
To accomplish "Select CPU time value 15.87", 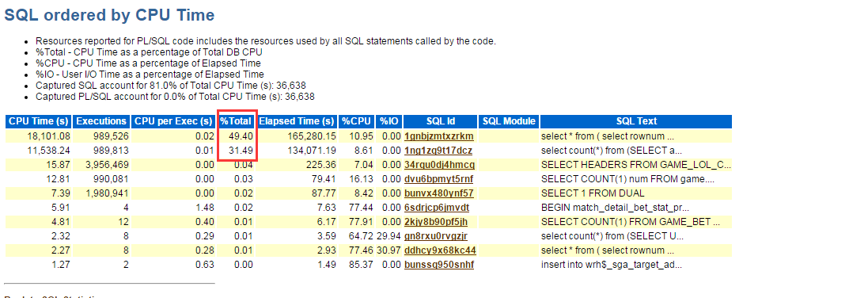I will click(59, 165).
